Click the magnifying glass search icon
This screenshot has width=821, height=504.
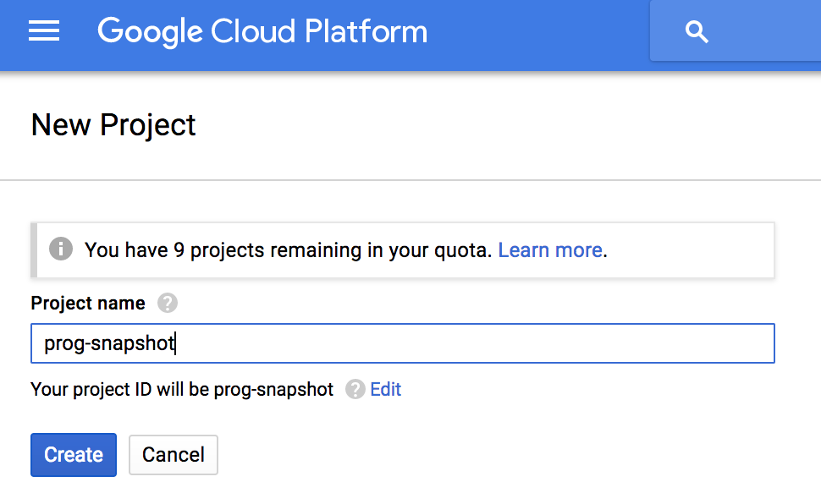(697, 31)
